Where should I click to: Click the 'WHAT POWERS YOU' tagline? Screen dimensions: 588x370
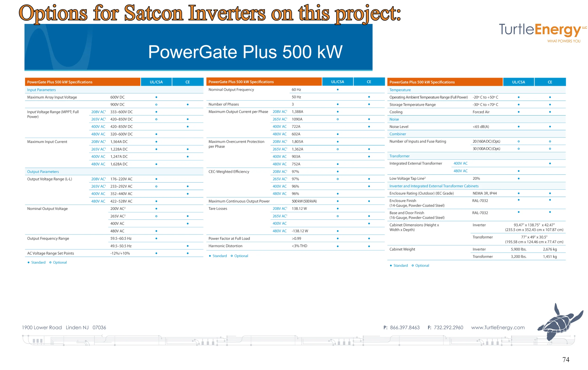tap(564, 41)
